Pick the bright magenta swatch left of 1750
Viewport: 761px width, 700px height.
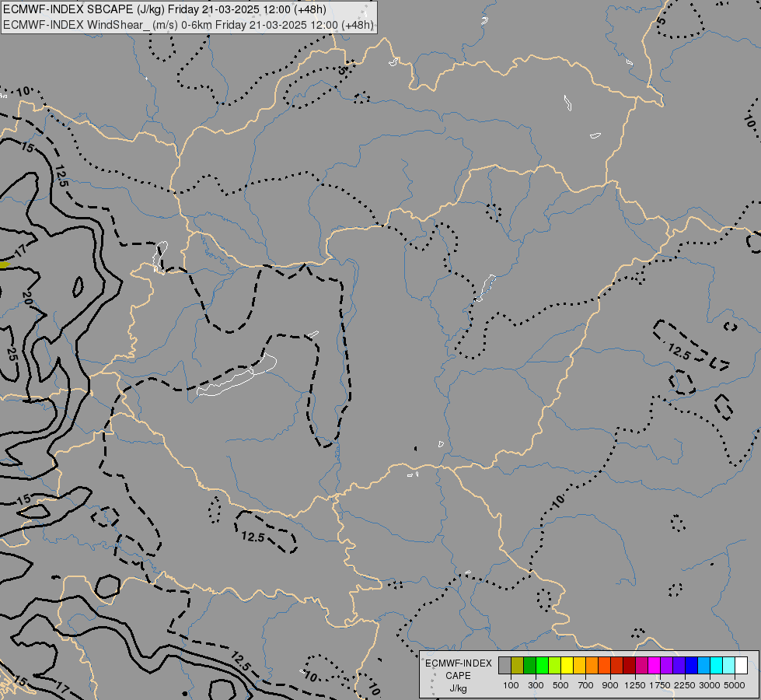(x=655, y=666)
